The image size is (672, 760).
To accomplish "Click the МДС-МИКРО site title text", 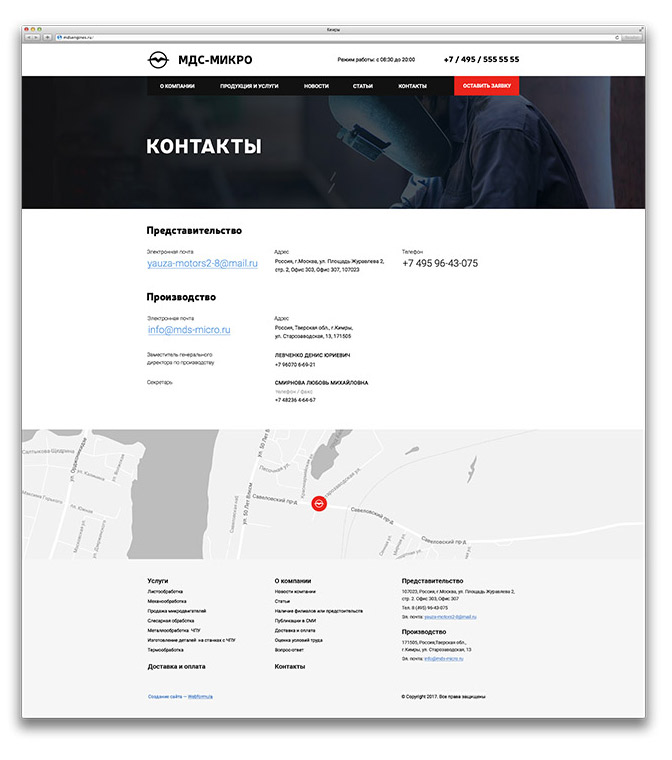I will coord(215,60).
